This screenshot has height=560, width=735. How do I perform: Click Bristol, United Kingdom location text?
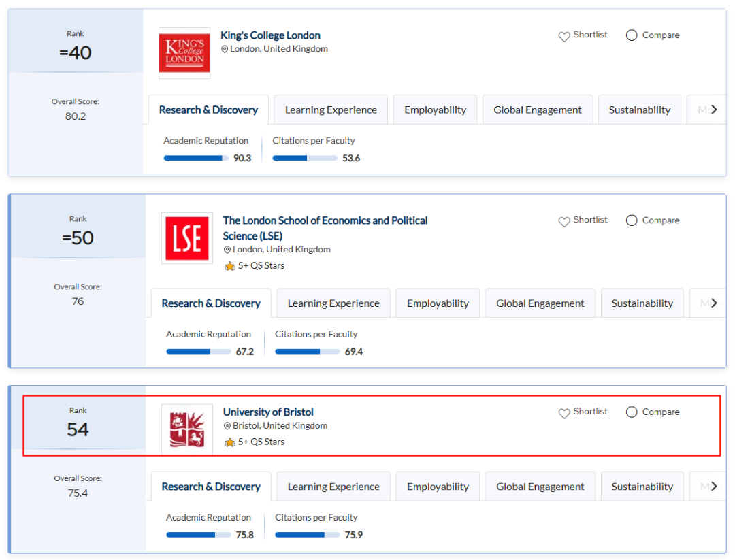click(x=280, y=425)
